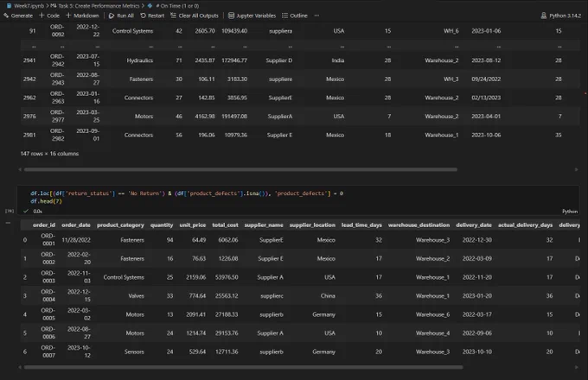Restart the notebook kernel
The width and height of the screenshot is (588, 380).
152,16
